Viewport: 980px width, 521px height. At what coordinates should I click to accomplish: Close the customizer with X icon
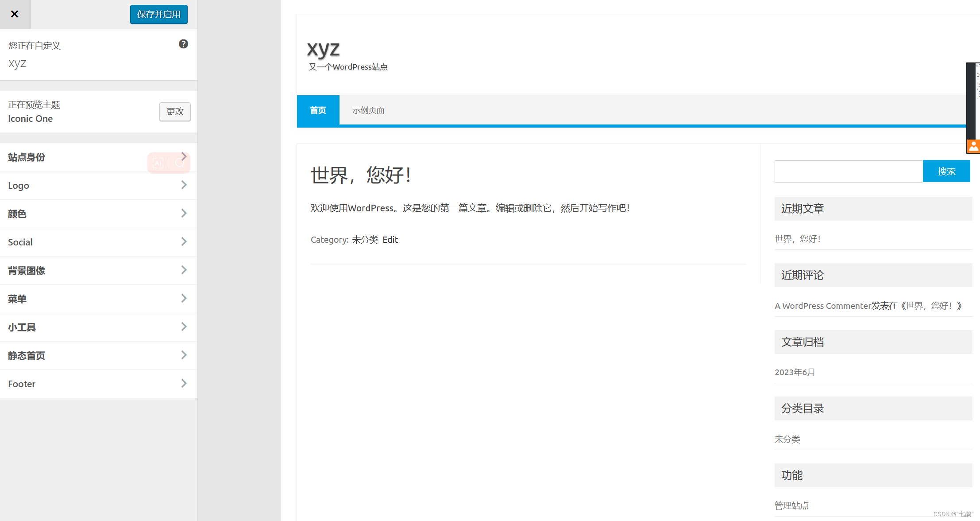[15, 14]
